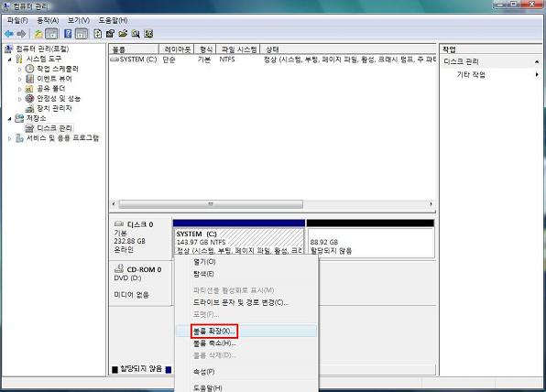Choose 열기(O) from the context menu
This screenshot has width=546, height=392.
click(246, 261)
